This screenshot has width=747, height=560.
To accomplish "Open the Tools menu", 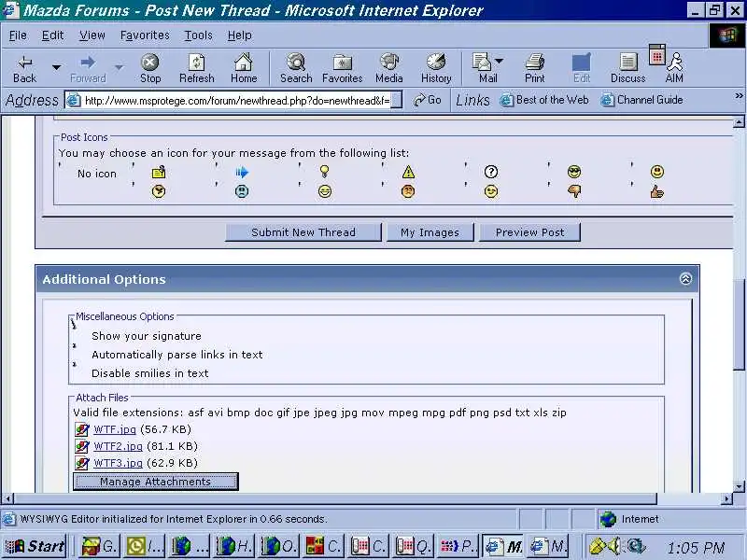I will 198,35.
